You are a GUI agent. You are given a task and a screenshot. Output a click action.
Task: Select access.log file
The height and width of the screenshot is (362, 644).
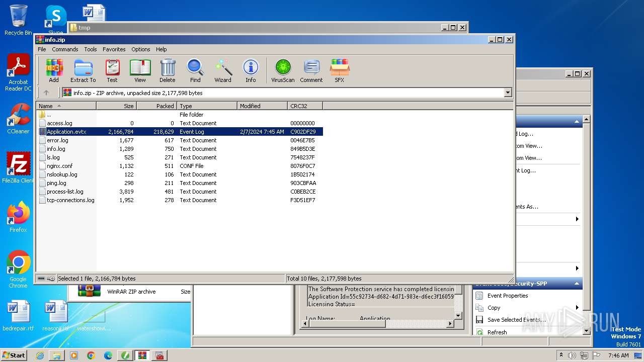tap(180, 123)
